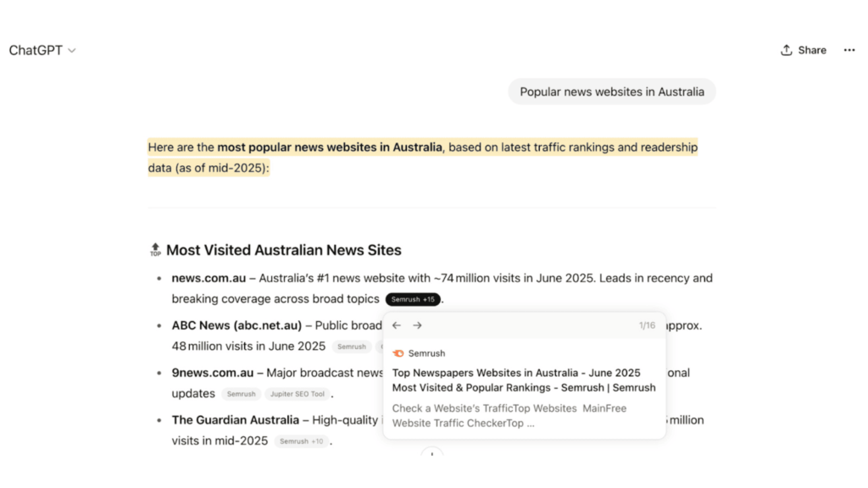Image resolution: width=868 pixels, height=488 pixels.
Task: Open the Jupiter SEO Tool citation chip
Action: (x=298, y=394)
